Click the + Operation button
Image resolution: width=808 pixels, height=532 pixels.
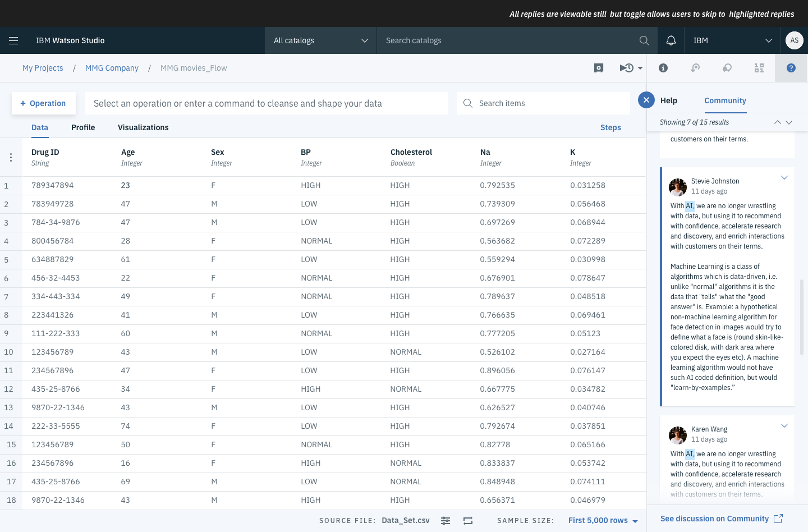coord(43,103)
